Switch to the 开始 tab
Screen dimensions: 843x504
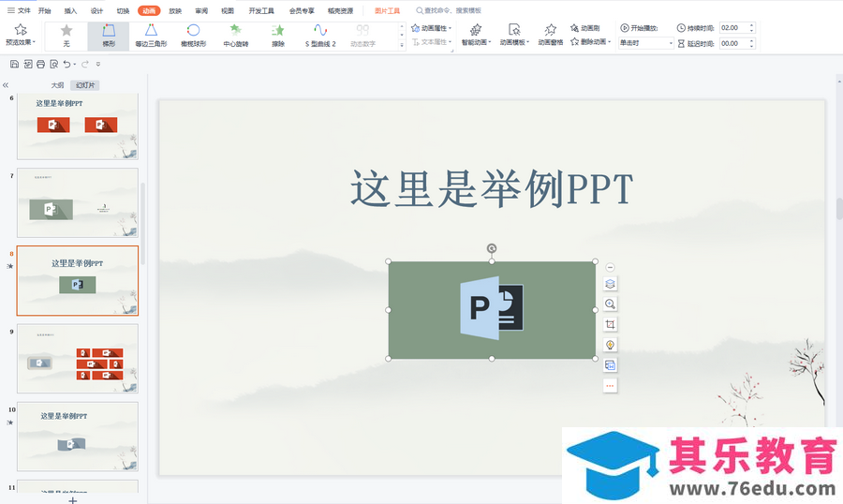coord(45,10)
